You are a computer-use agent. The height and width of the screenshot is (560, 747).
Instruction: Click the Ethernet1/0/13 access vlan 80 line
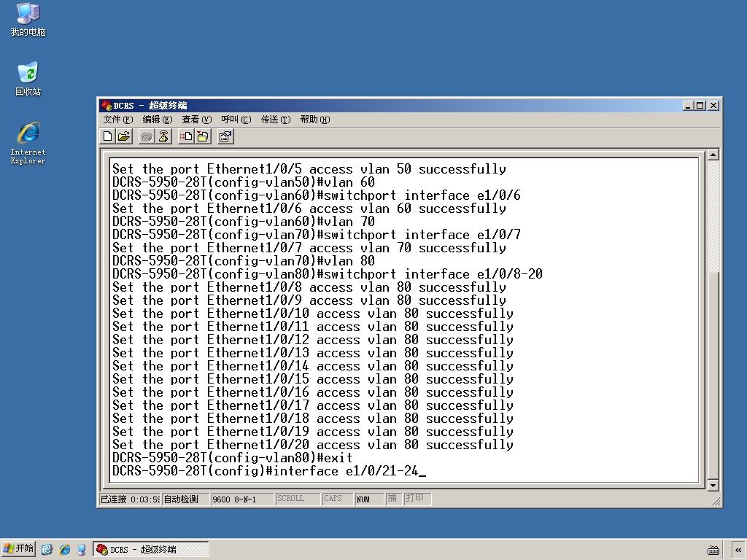(313, 353)
